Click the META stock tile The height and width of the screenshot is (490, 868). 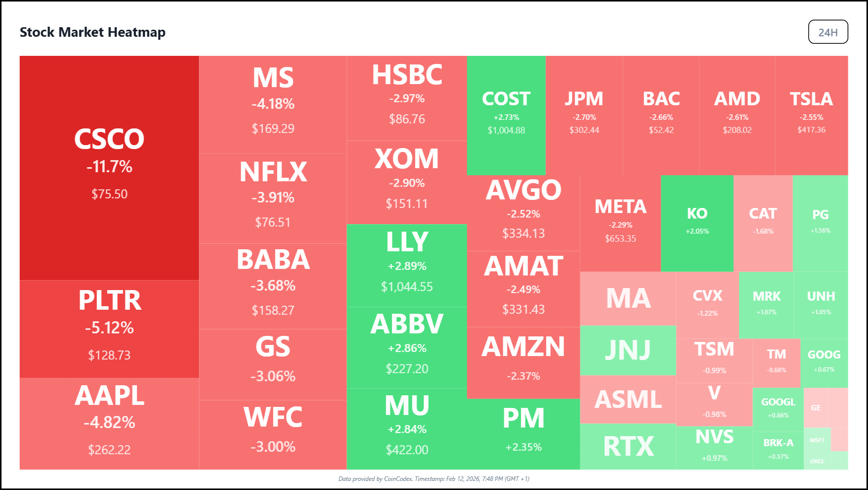coord(620,223)
